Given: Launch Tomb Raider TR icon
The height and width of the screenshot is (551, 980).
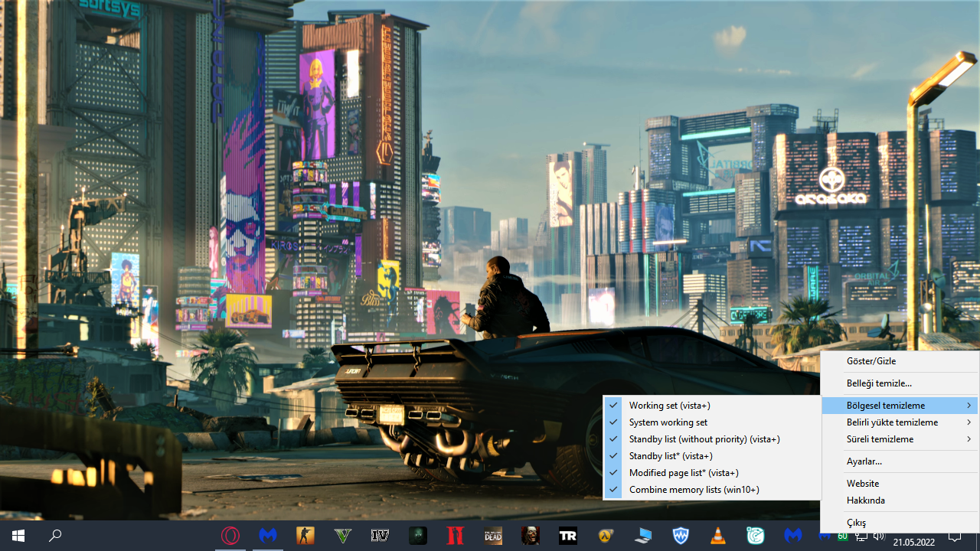Looking at the screenshot, I should (568, 536).
